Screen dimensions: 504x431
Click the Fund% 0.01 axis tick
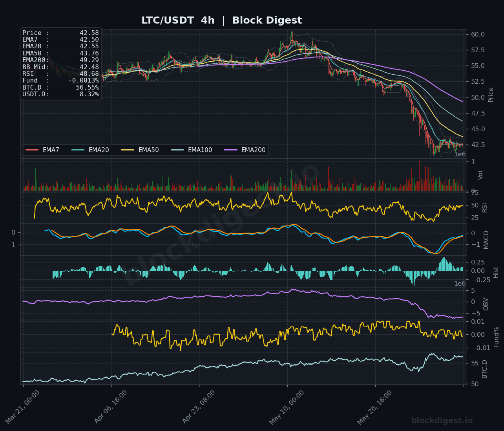tap(478, 322)
